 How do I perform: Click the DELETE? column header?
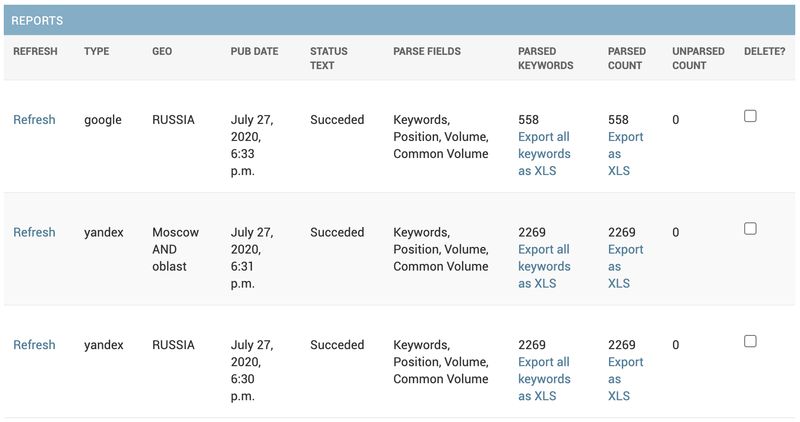point(764,51)
